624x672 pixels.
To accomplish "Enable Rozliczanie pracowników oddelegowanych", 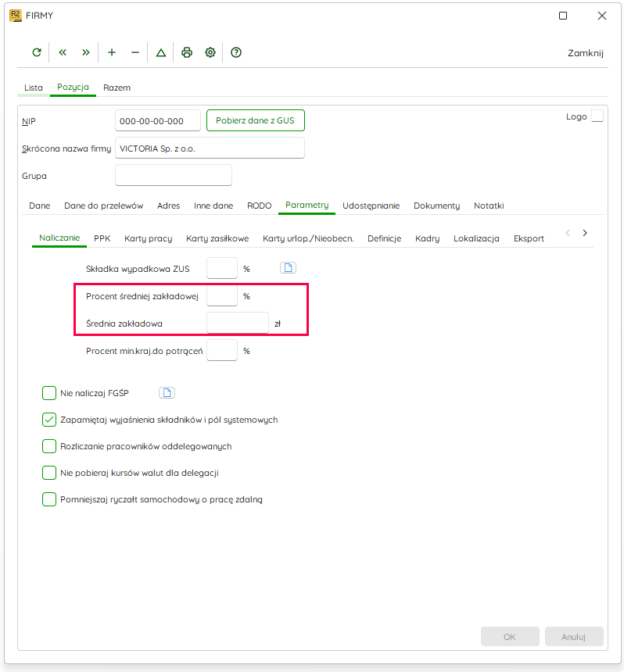I will point(49,446).
